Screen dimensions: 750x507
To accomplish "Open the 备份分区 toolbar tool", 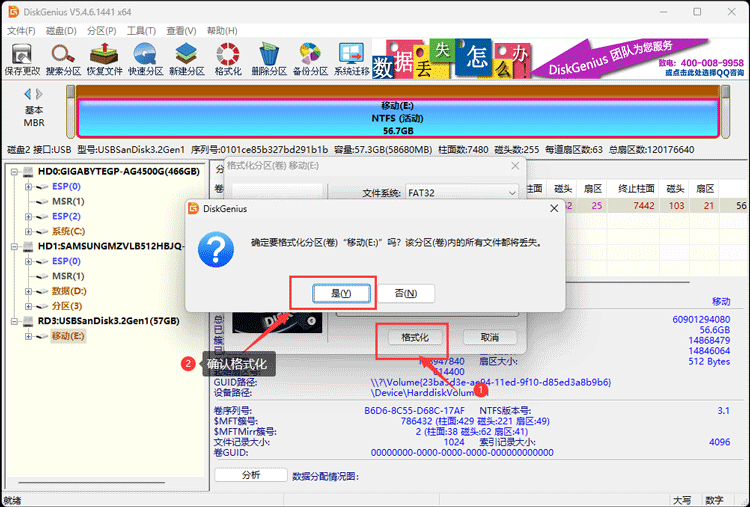I will [310, 59].
